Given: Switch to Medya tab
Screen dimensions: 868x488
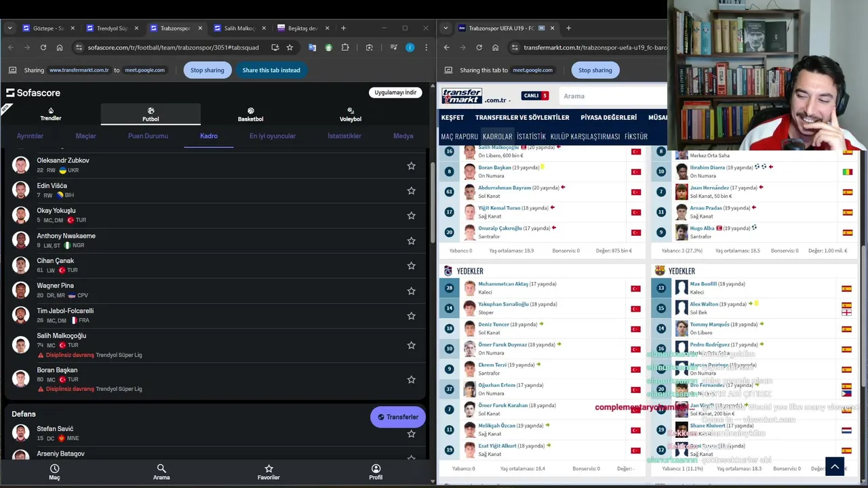Looking at the screenshot, I should [x=403, y=136].
